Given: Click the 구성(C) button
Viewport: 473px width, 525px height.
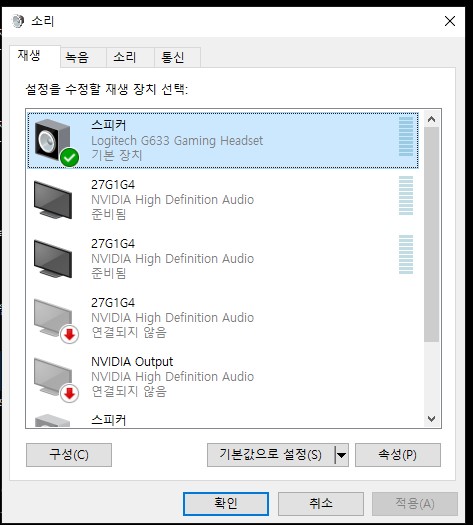Looking at the screenshot, I should [69, 455].
